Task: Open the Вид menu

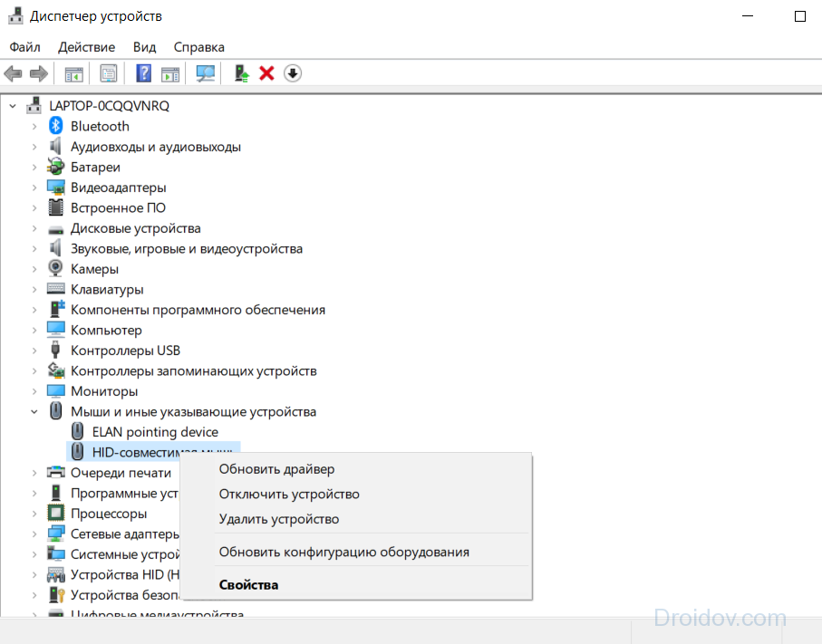Action: [x=144, y=47]
